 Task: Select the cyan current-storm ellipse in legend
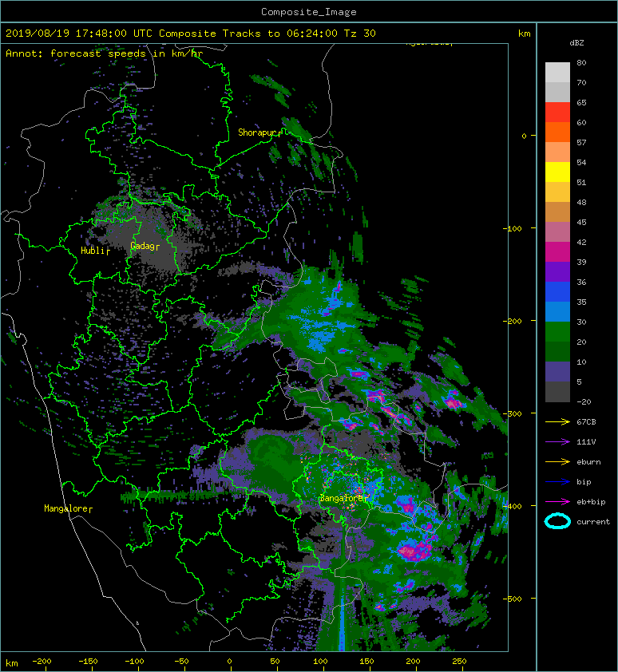point(557,521)
